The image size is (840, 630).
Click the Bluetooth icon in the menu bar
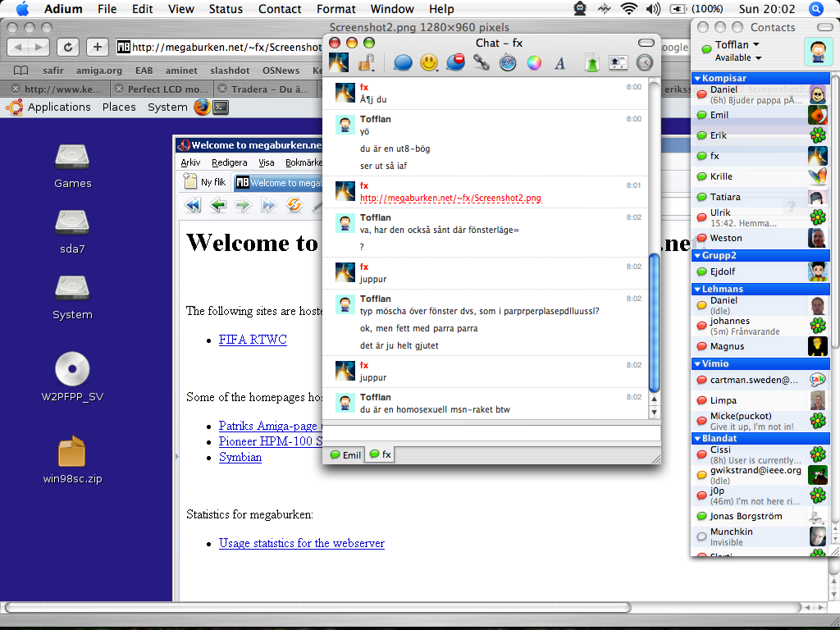(x=605, y=9)
